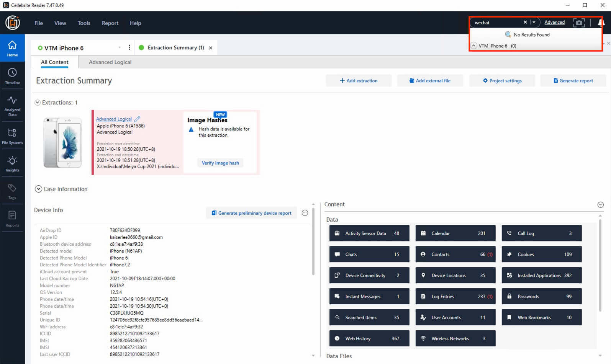This screenshot has height=364, width=611.
Task: Open the Passwords data tile
Action: point(542,296)
